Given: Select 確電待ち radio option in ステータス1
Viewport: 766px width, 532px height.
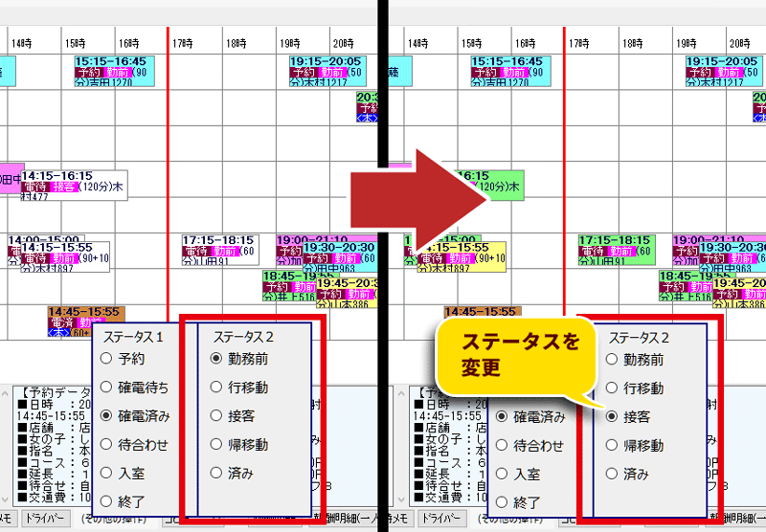Looking at the screenshot, I should coord(107,388).
